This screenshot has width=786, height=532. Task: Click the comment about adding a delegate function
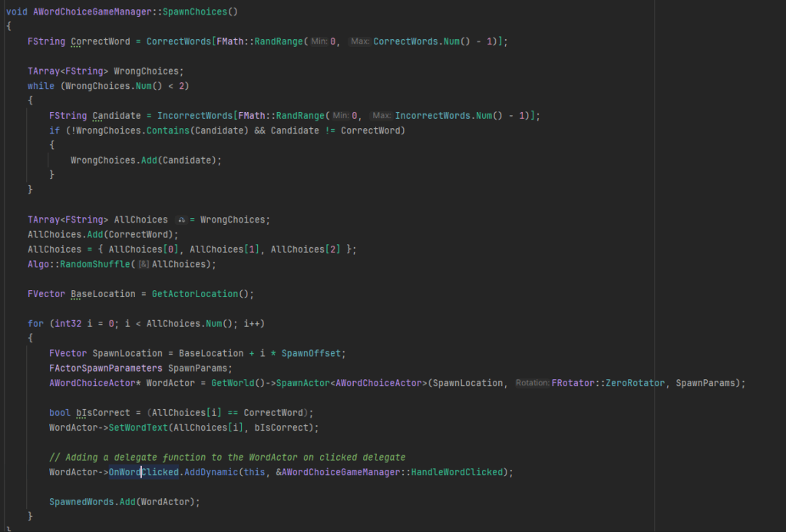[227, 458]
